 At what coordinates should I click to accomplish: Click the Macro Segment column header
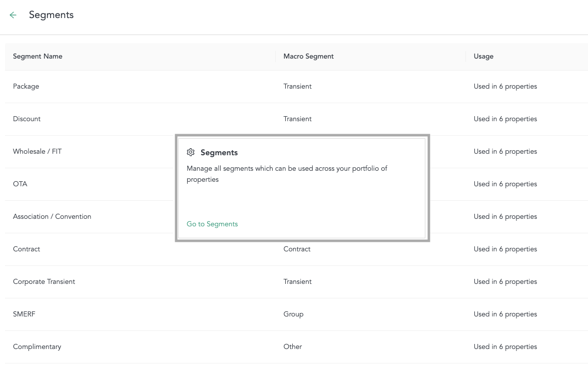pos(308,56)
